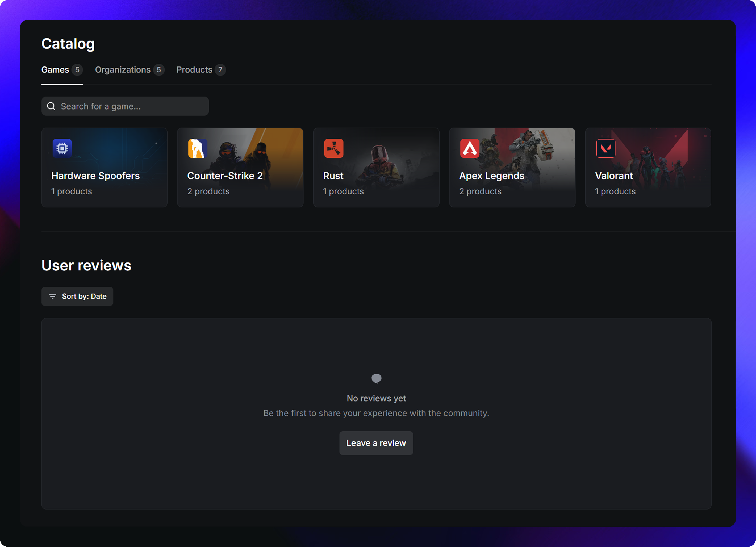Image resolution: width=756 pixels, height=547 pixels.
Task: Open the Sort by: Date dropdown
Action: click(x=77, y=296)
